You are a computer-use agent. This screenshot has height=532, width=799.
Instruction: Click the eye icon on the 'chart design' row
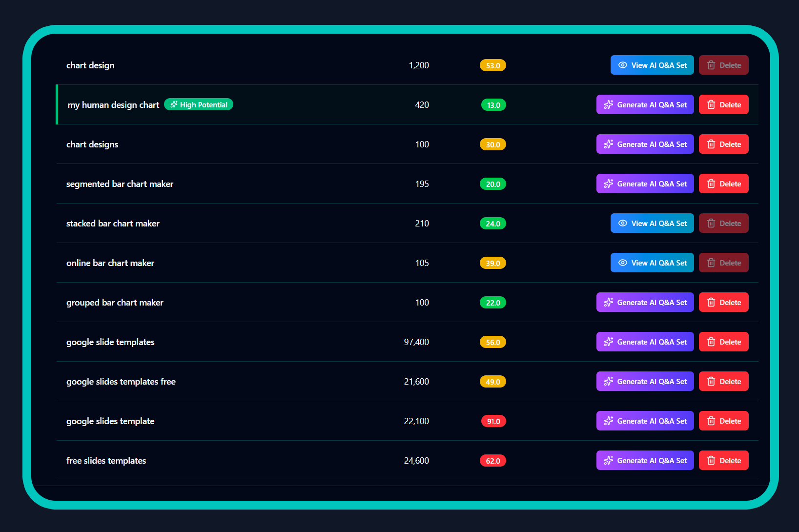click(623, 65)
